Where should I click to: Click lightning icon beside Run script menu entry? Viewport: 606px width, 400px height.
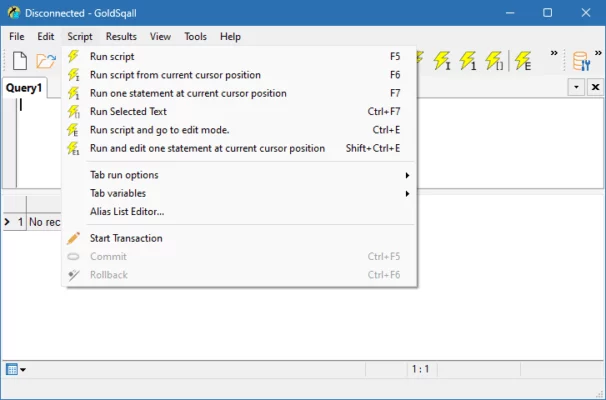[x=73, y=56]
